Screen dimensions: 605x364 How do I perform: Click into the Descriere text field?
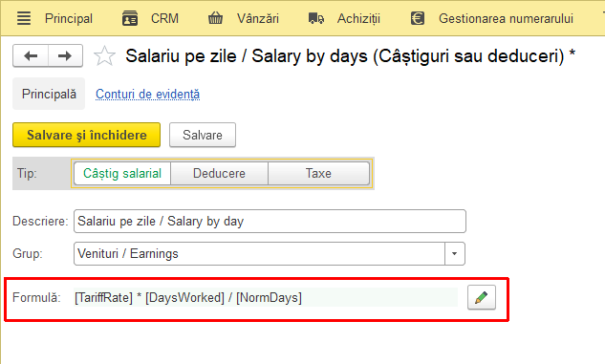point(270,221)
